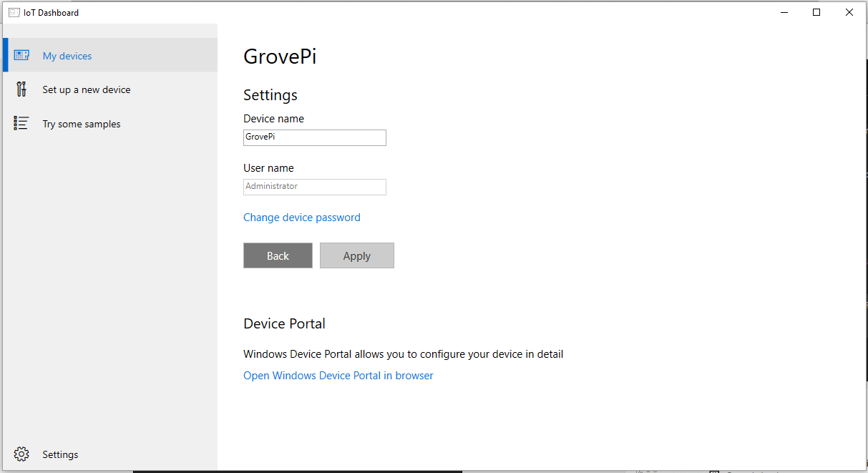The height and width of the screenshot is (473, 868).
Task: Open the My devices section
Action: tap(67, 56)
